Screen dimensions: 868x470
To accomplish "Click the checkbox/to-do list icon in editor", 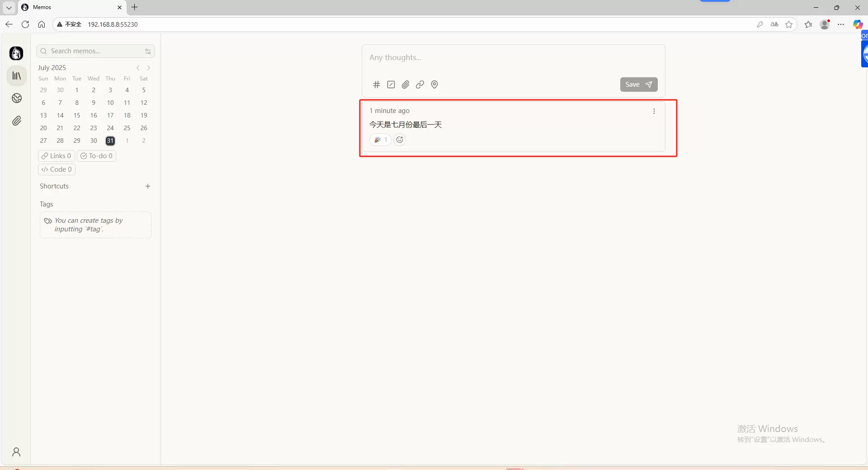I will coord(391,85).
